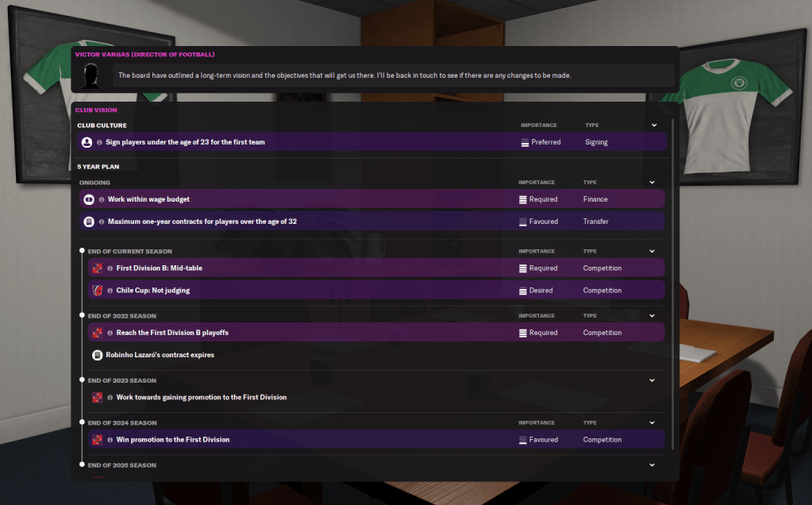The width and height of the screenshot is (812, 505).
Task: Collapse the End of Current Season section
Action: (652, 252)
